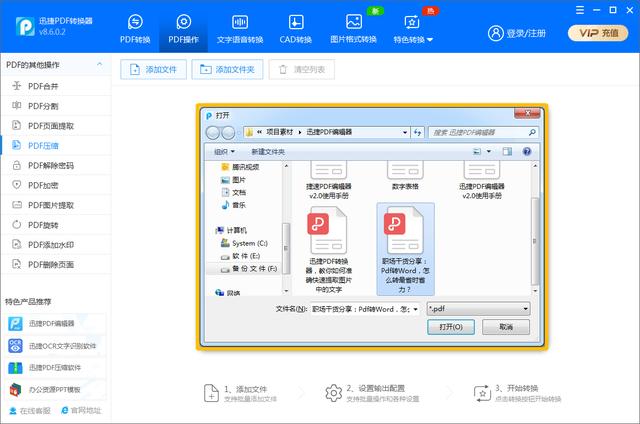Screen dimensions: 640x424
Task: Open the *.pdf file type dropdown
Action: point(478,309)
